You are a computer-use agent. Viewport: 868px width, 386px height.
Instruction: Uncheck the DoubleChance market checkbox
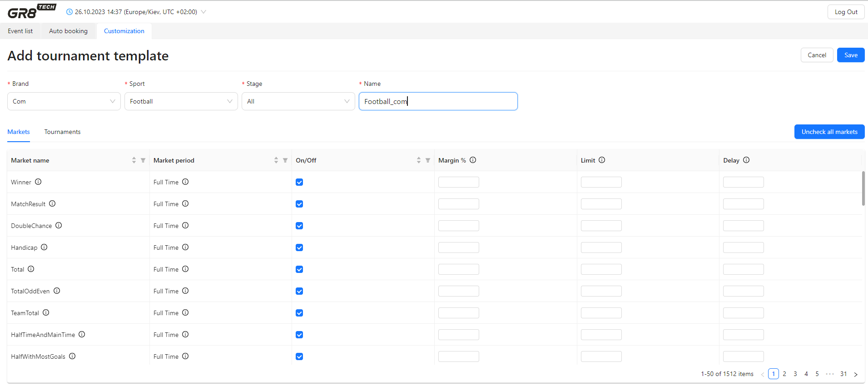click(x=299, y=226)
